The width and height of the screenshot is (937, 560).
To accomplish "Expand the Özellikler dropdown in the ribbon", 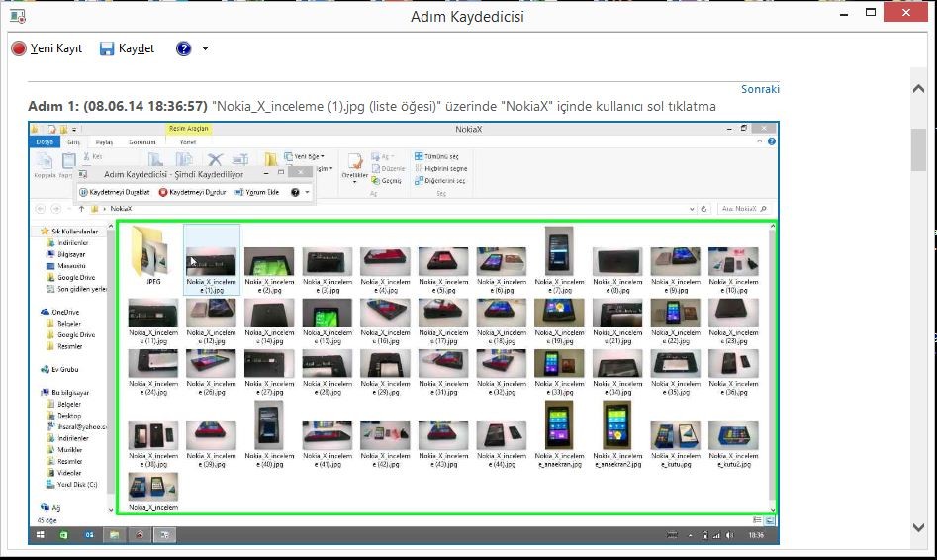I will tap(354, 175).
